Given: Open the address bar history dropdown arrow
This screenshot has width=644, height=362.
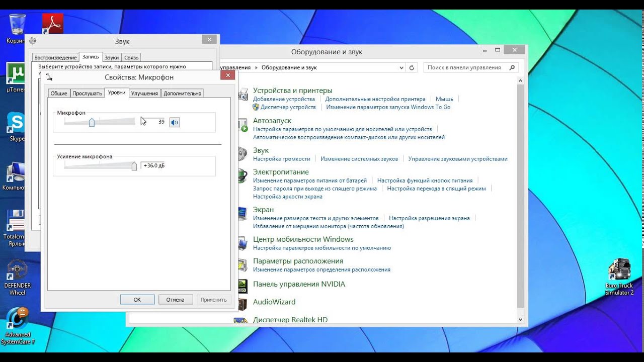Looking at the screenshot, I should pos(401,67).
